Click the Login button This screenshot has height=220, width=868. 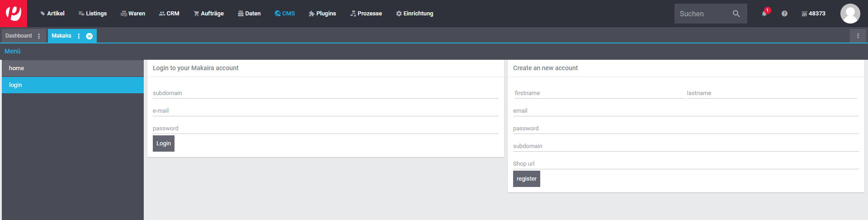pyautogui.click(x=164, y=143)
